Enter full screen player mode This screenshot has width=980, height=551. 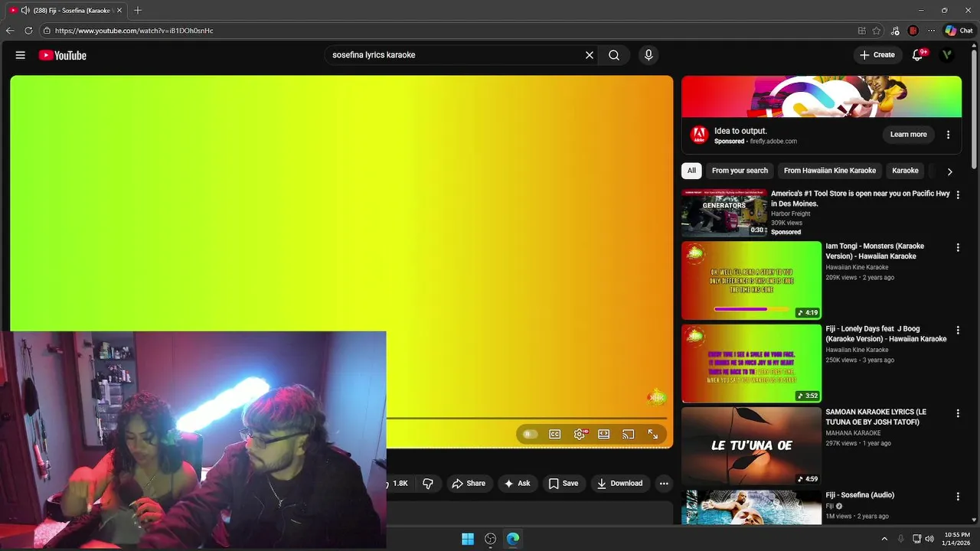(653, 434)
